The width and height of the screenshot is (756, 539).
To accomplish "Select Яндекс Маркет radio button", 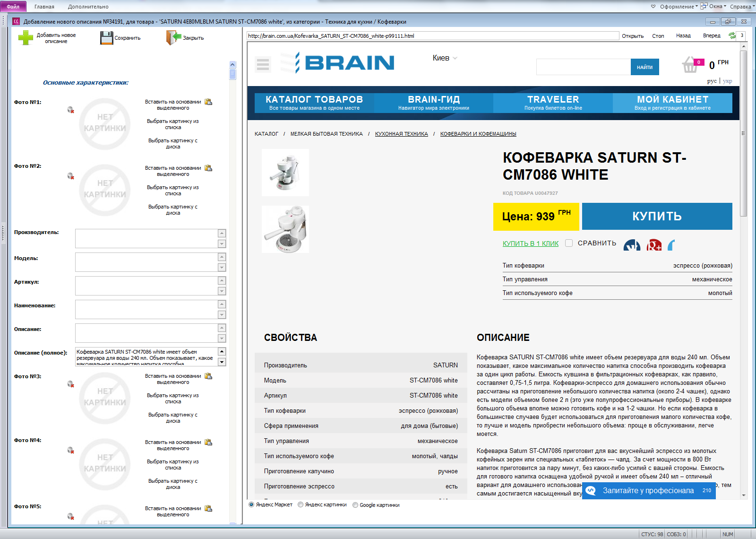I will point(251,504).
